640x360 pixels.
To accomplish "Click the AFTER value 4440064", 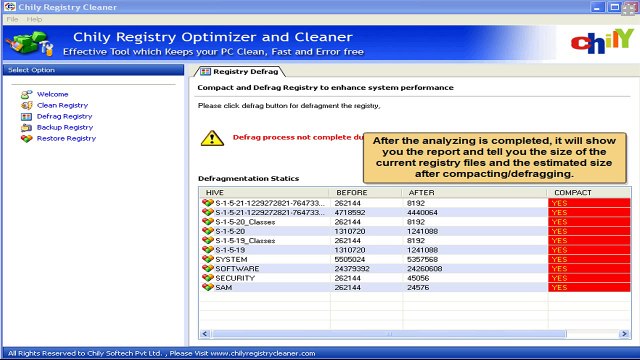I will coord(422,213).
